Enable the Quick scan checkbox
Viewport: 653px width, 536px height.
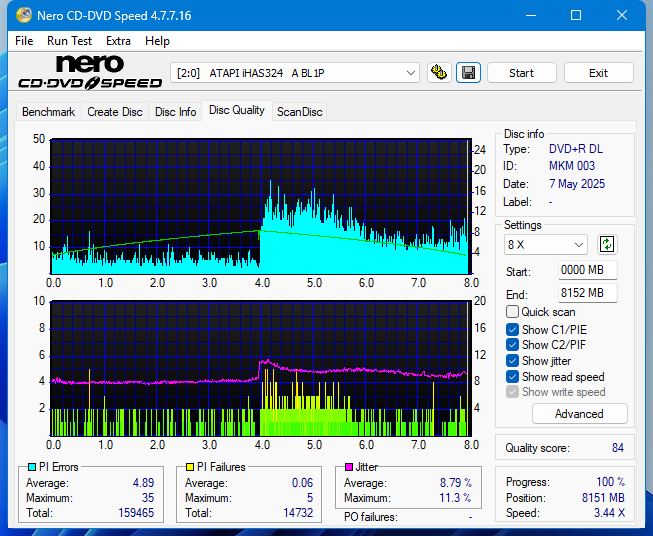point(513,312)
